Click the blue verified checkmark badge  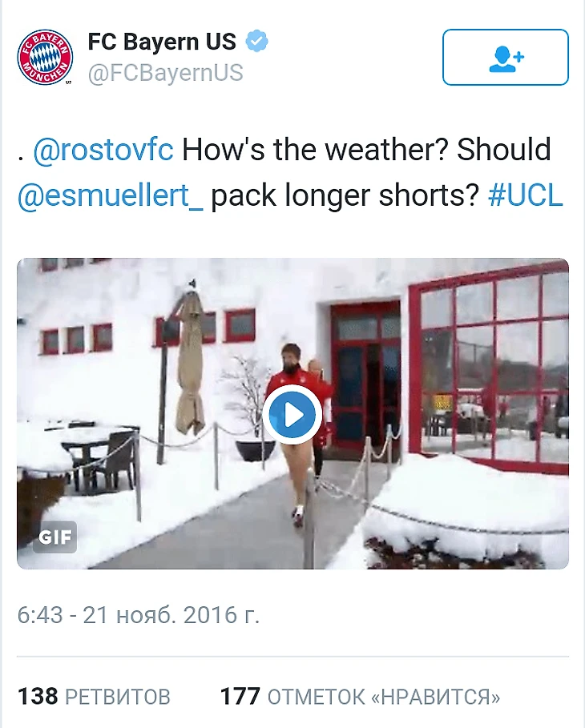(256, 42)
